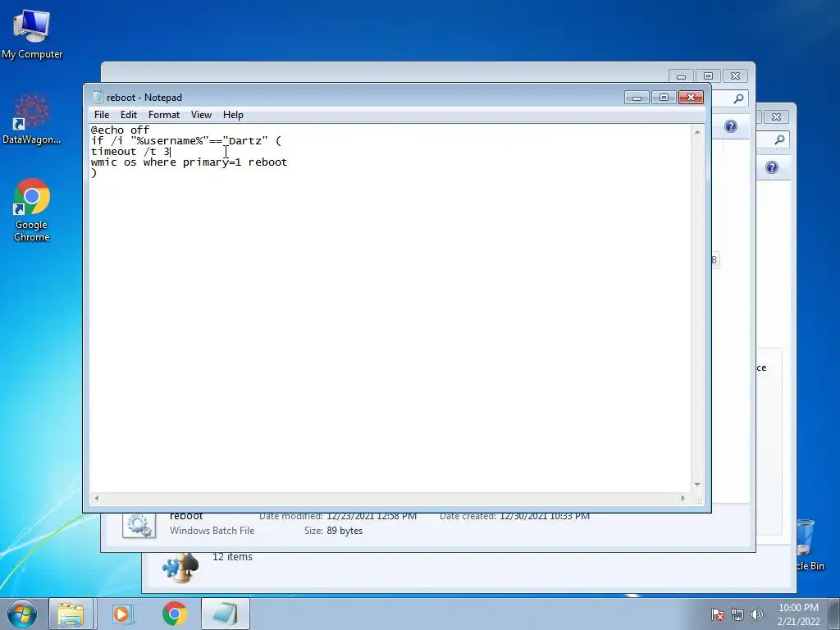
Task: Click the network tray icon
Action: (x=737, y=614)
